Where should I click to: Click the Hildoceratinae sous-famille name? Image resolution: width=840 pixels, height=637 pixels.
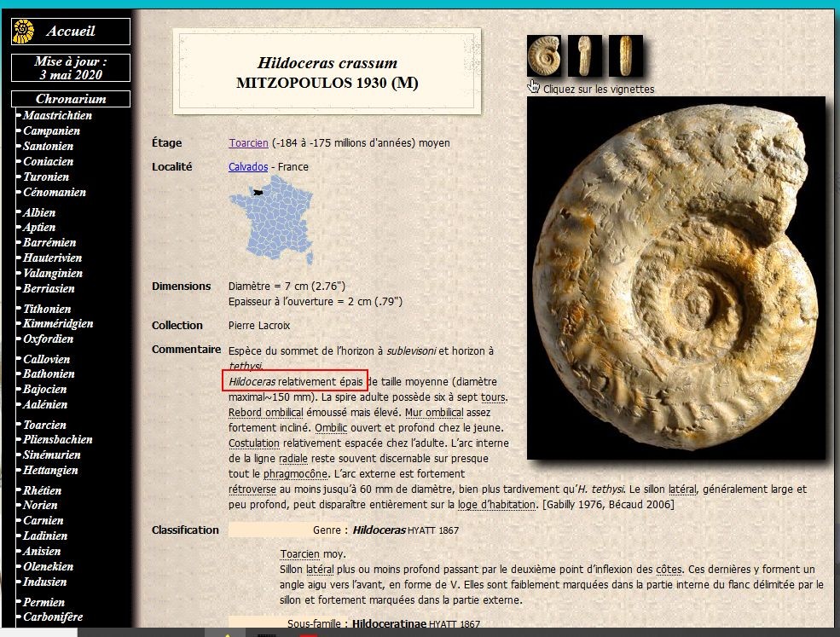pos(390,623)
